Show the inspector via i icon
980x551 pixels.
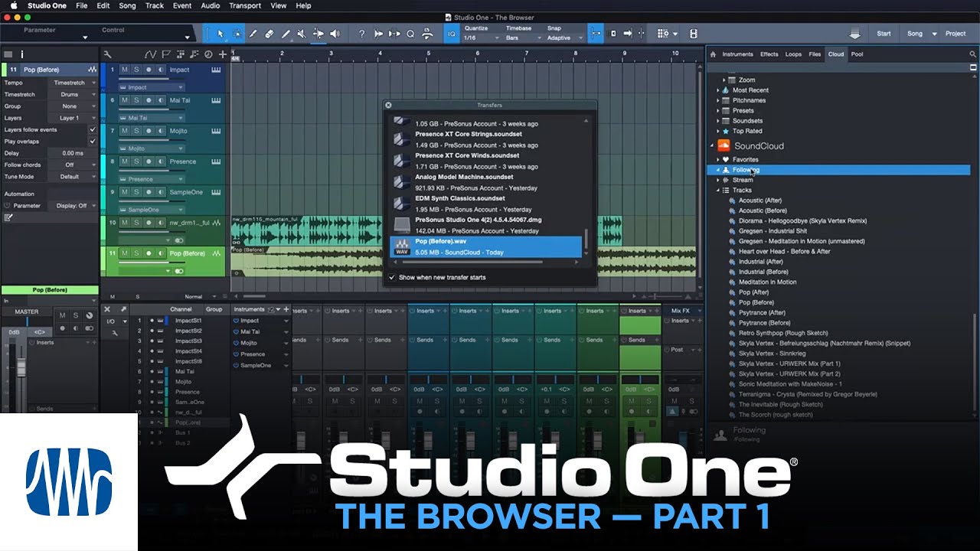22,54
